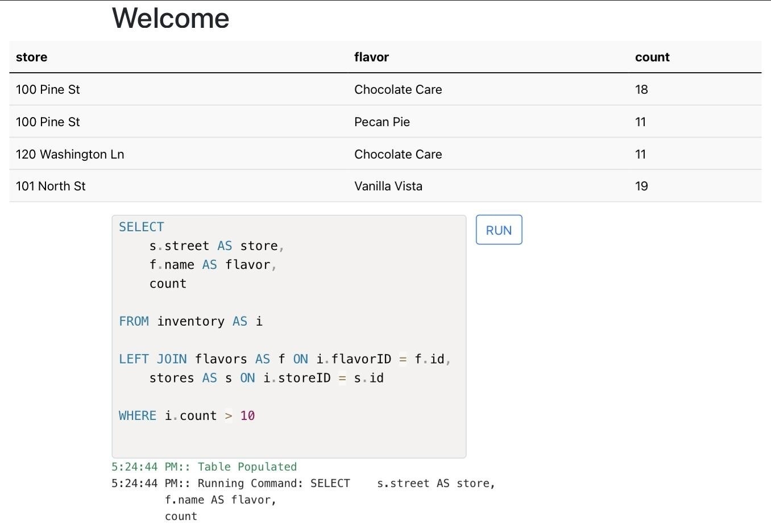771x532 pixels.
Task: Select '100 Pine St' in Chocolate Care row
Action: click(48, 89)
